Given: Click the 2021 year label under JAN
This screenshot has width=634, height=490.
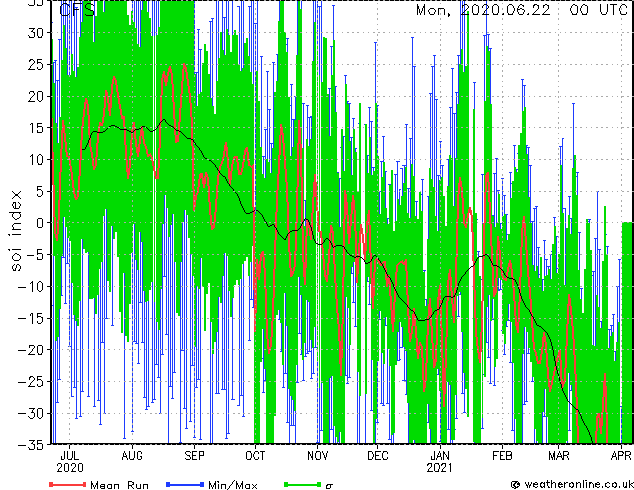Looking at the screenshot, I should [x=440, y=468].
